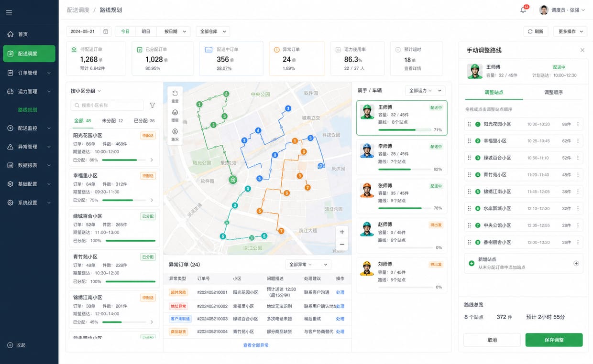Image resolution: width=593 pixels, height=364 pixels.
Task: Expand 阳光花园小区 card chevron
Action: click(x=152, y=160)
